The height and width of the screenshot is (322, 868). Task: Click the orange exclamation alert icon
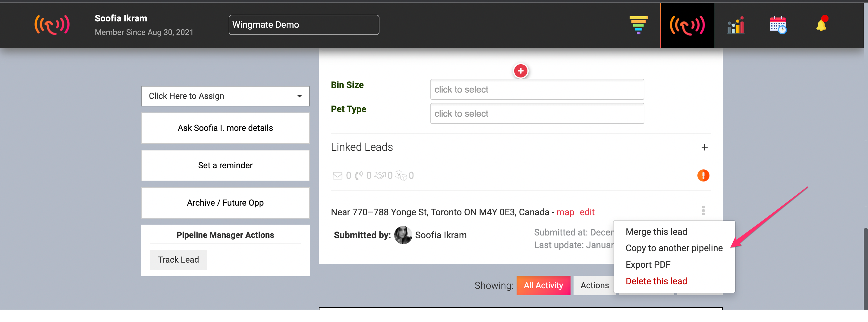pyautogui.click(x=703, y=175)
